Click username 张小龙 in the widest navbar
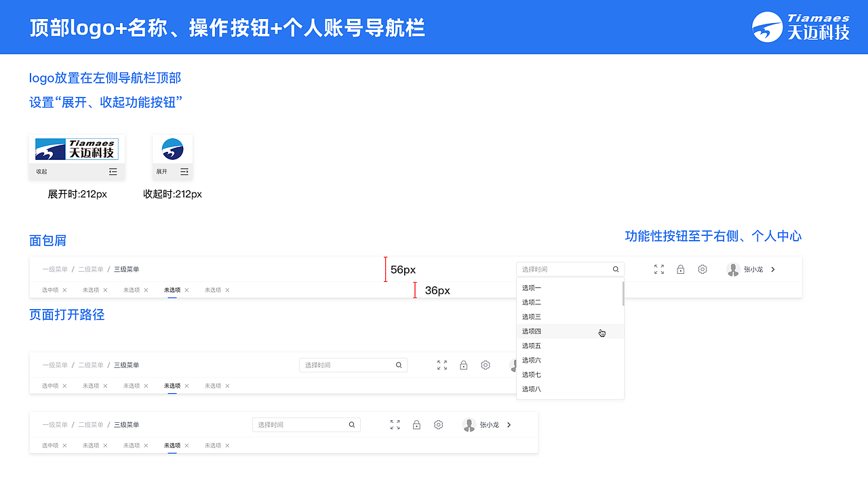 753,269
